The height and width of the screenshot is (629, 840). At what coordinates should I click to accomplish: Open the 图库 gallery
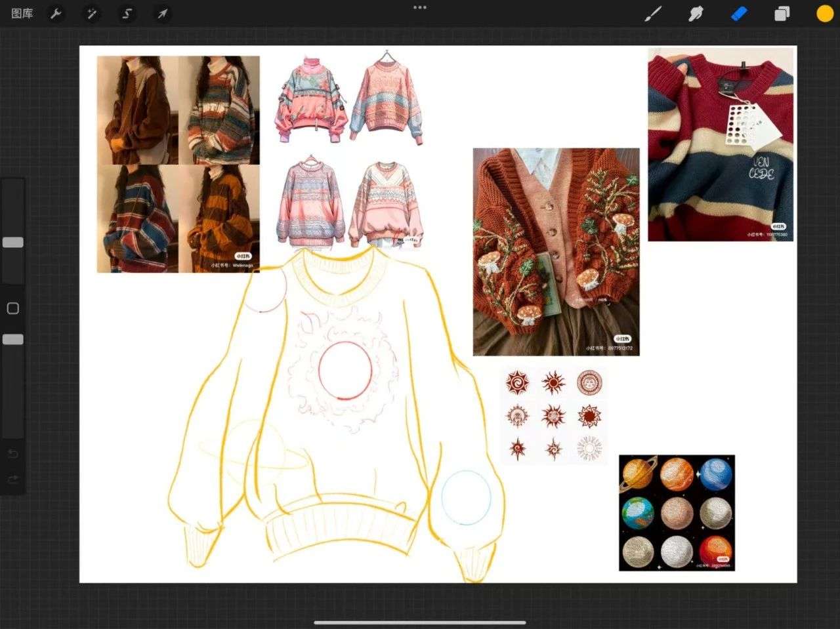22,14
